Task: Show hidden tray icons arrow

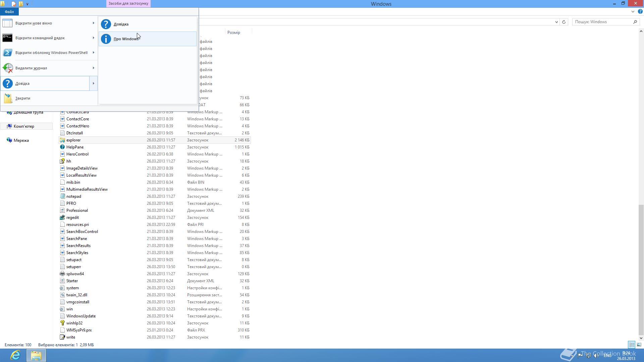Action: tap(572, 356)
